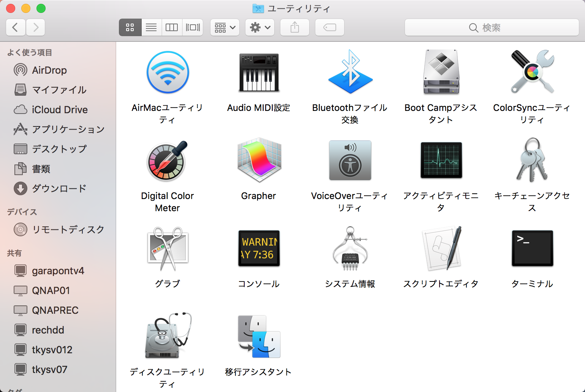Open the item arrangement dropdown
This screenshot has width=585, height=392.
[225, 27]
